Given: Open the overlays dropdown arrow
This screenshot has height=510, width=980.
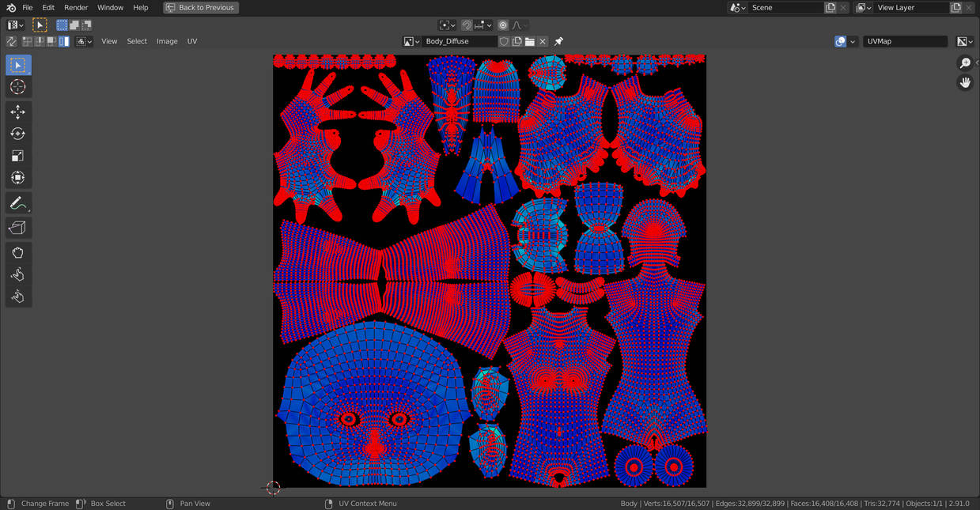Looking at the screenshot, I should [853, 41].
